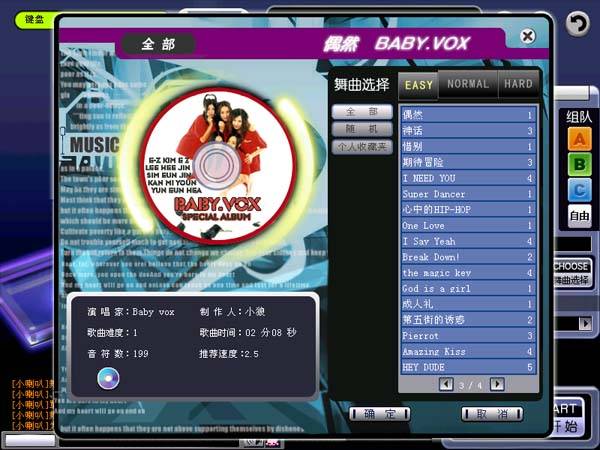Viewport: 600px width, 450px height.
Task: Switch to EASY difficulty tab
Action: pos(418,85)
